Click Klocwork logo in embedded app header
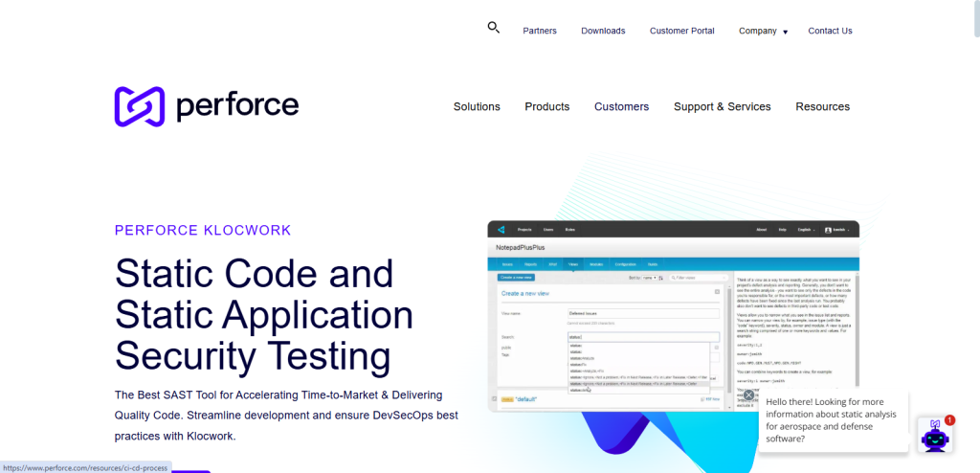This screenshot has height=473, width=980. coord(500,230)
